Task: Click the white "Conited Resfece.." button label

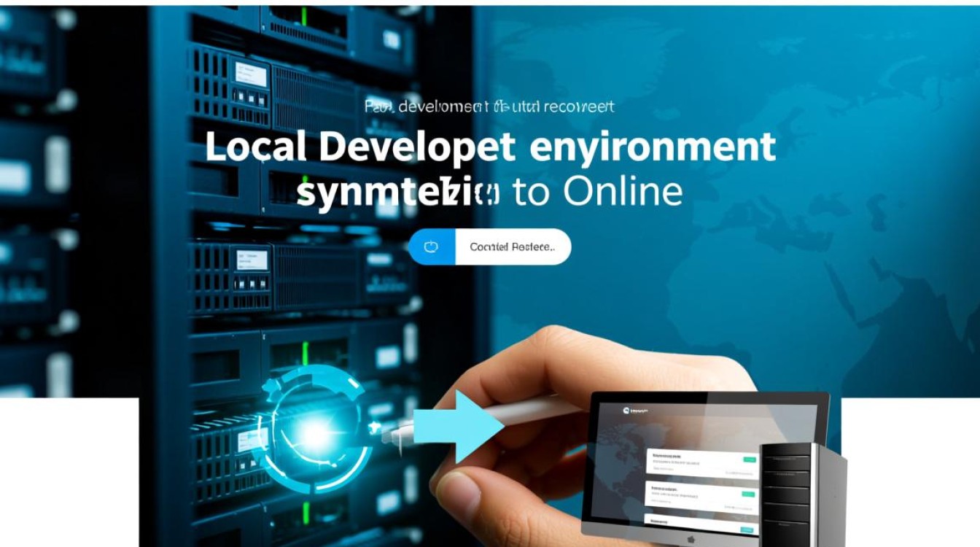Action: click(x=512, y=247)
